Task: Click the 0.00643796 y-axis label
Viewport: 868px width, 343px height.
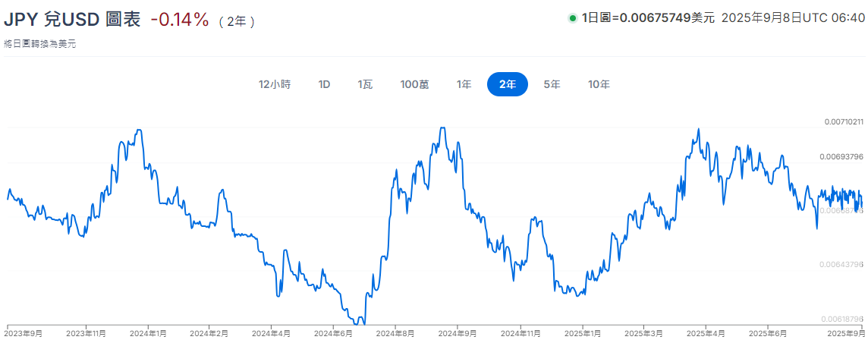Action: 841,265
